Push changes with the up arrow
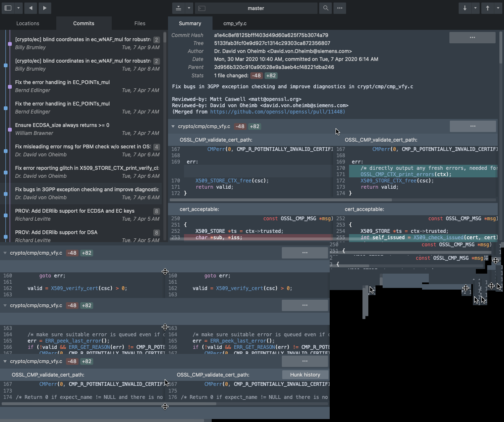504x422 pixels. click(x=488, y=8)
